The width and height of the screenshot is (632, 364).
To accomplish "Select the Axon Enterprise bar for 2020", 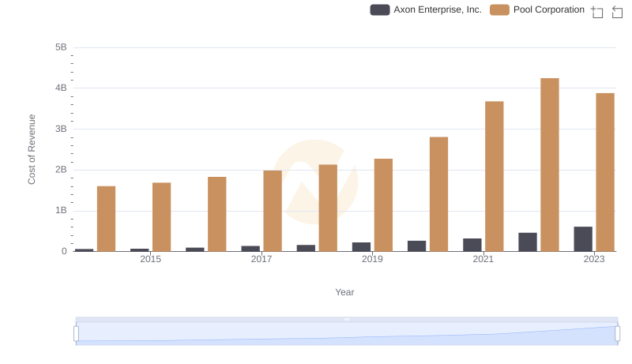I will coord(416,246).
